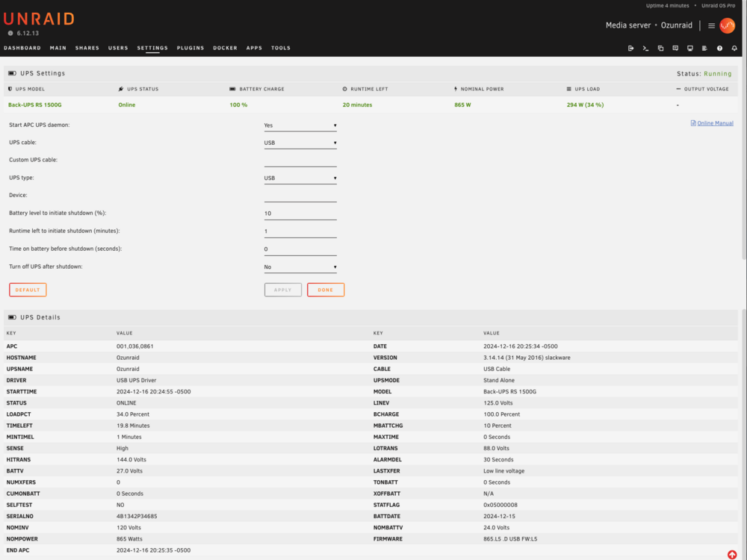Open the system log icon

[x=704, y=48]
